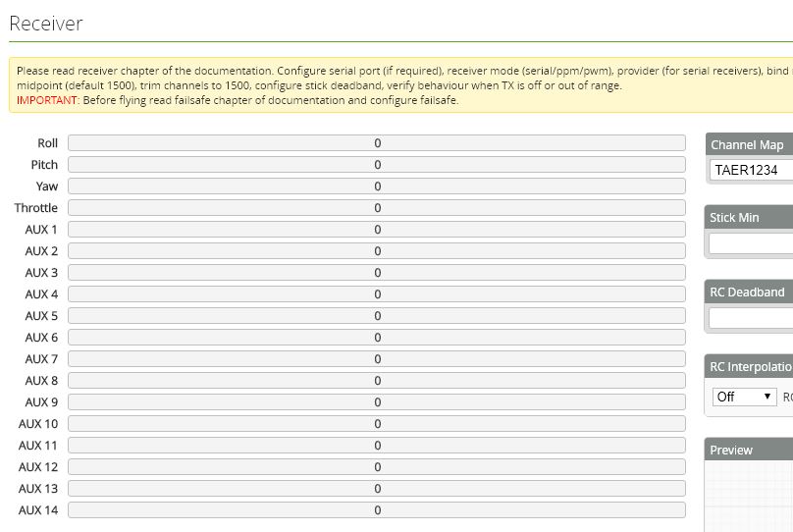Select the AUX 14 channel bar
Viewport: 793px width, 532px height.
377,509
